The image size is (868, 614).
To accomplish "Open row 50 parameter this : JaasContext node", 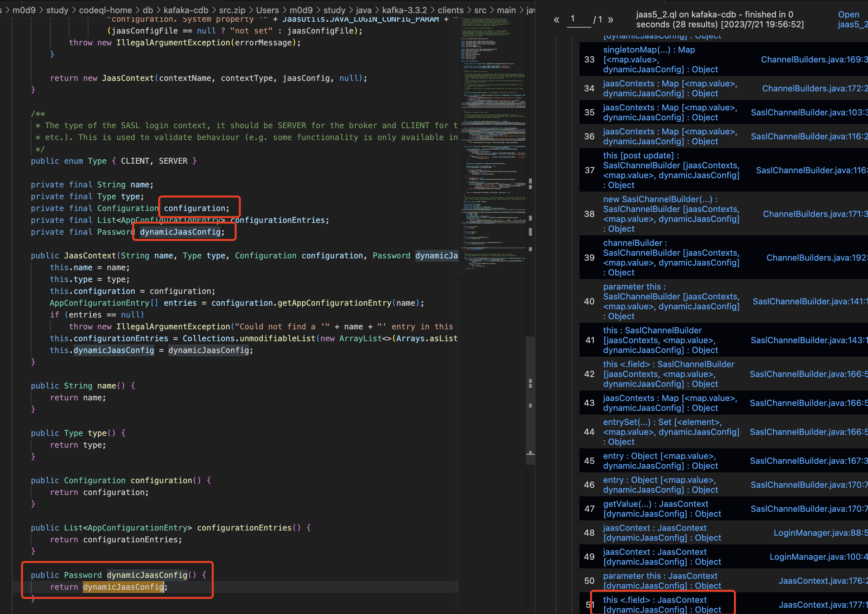I will click(x=662, y=581).
